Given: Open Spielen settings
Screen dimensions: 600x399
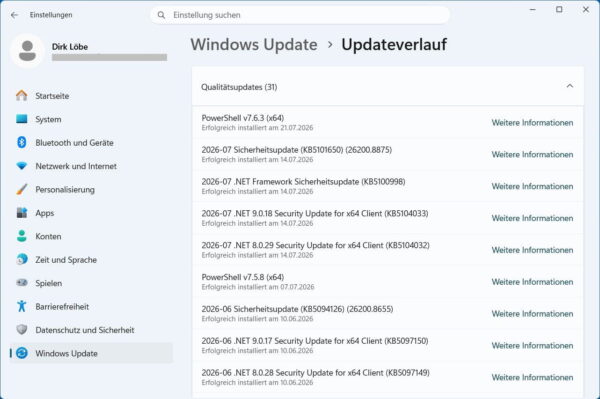Looking at the screenshot, I should coord(91,283).
